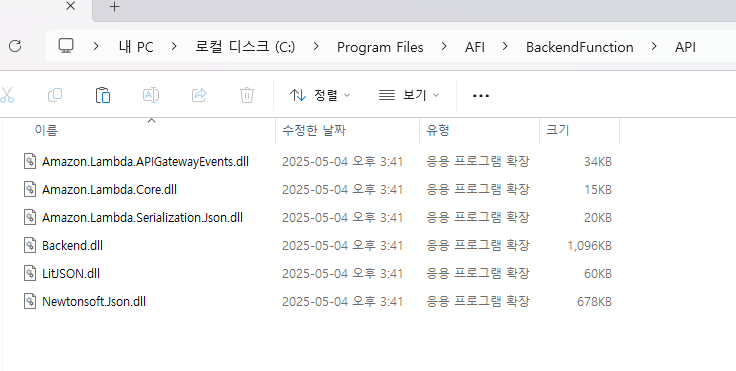Click the PC monitor icon in address bar
Screen dimensions: 736x371
(x=66, y=46)
